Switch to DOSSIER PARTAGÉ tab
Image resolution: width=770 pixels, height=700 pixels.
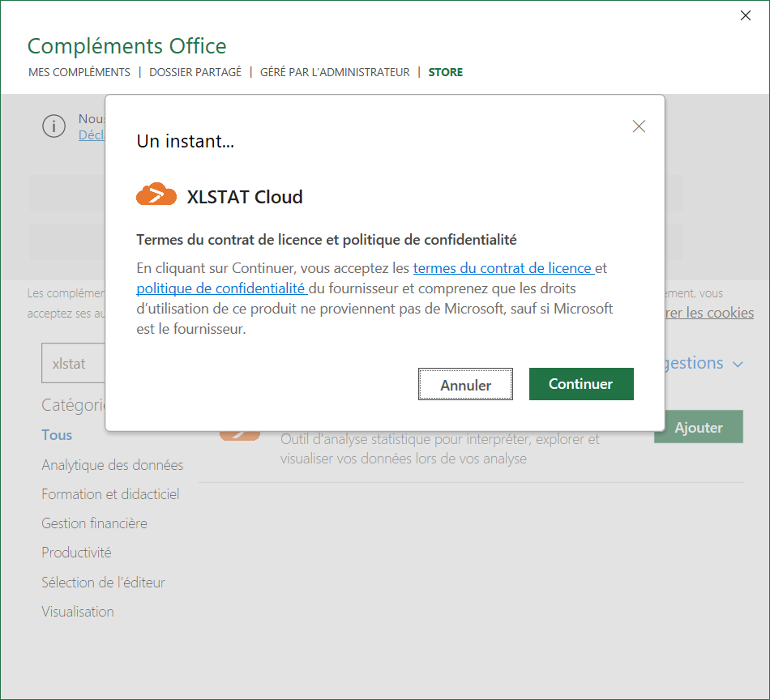click(x=195, y=72)
